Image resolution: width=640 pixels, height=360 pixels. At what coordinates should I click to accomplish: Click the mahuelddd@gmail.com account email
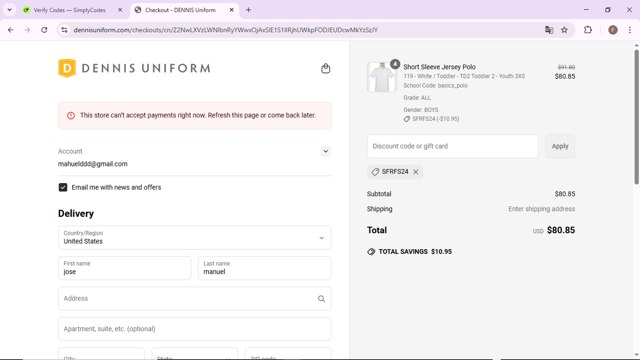click(x=93, y=164)
